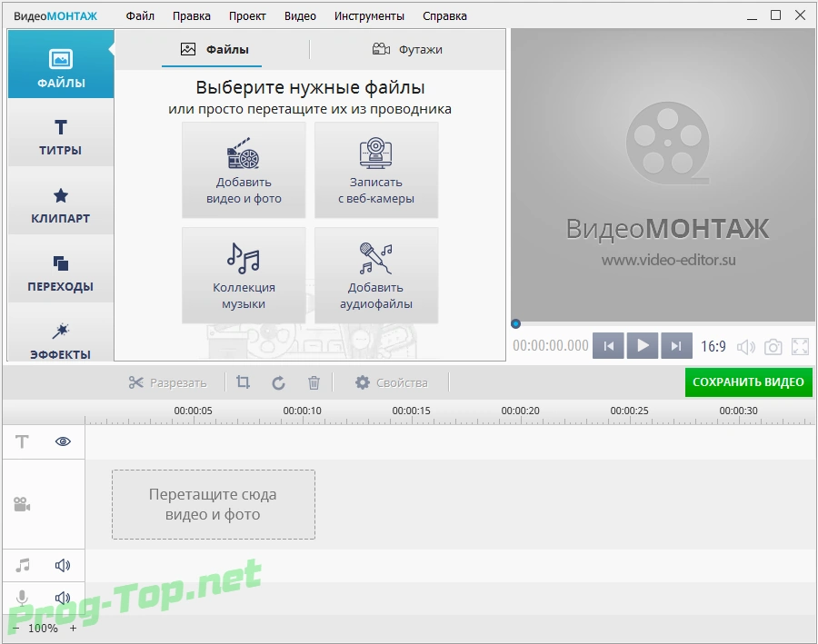Click СОХРАНИТЬ ВИДЕО button
818x644 pixels.
(x=749, y=382)
